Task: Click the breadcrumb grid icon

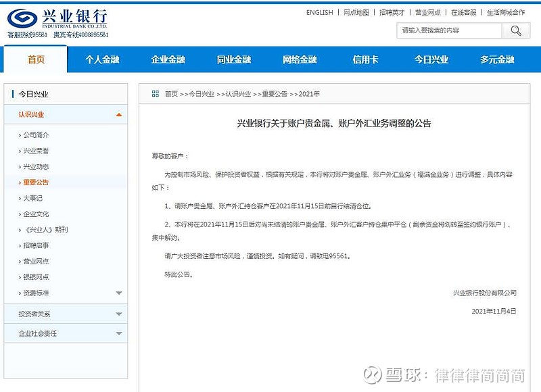Action: (x=156, y=93)
